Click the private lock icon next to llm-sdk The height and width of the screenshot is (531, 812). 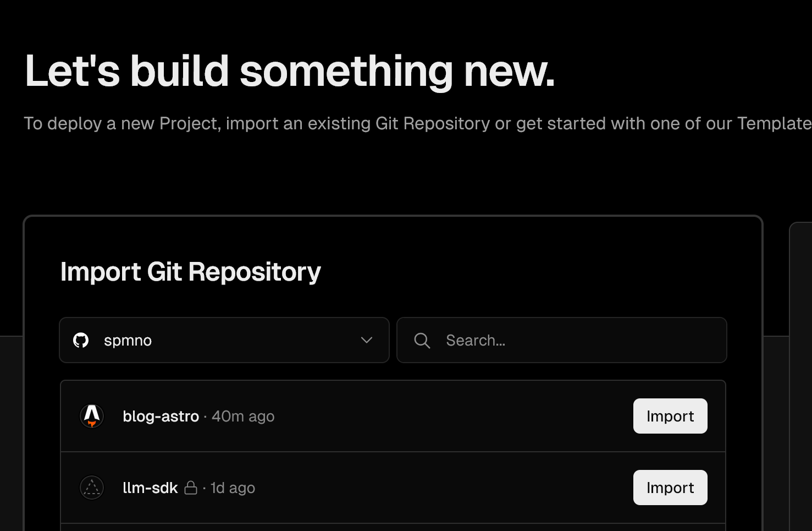tap(191, 488)
